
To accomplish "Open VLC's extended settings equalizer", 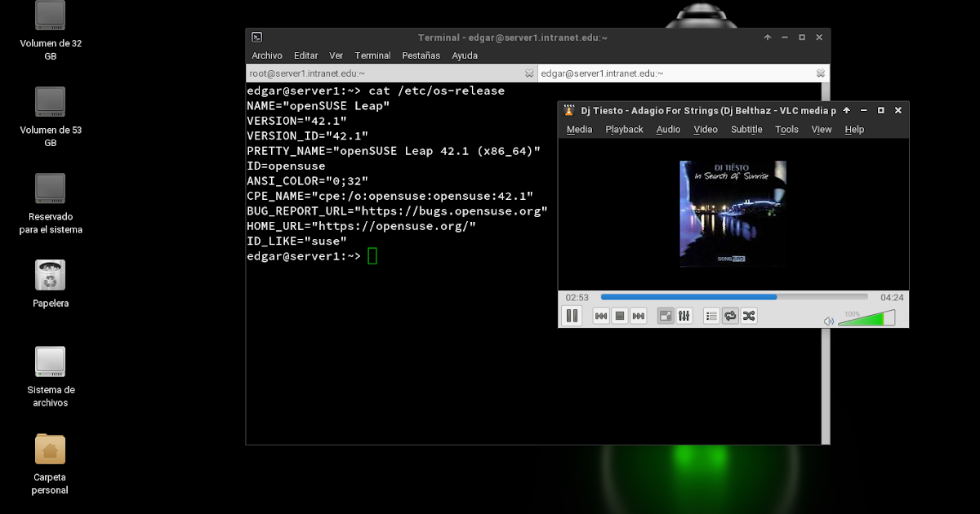I will pyautogui.click(x=684, y=316).
